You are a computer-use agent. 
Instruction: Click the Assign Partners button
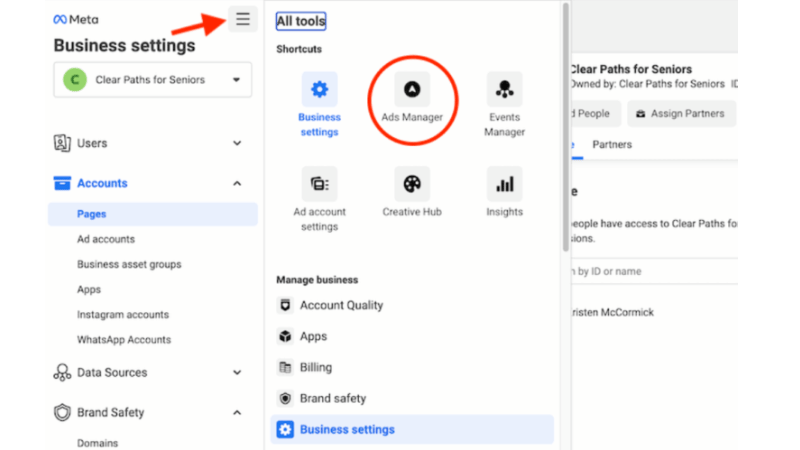[682, 114]
